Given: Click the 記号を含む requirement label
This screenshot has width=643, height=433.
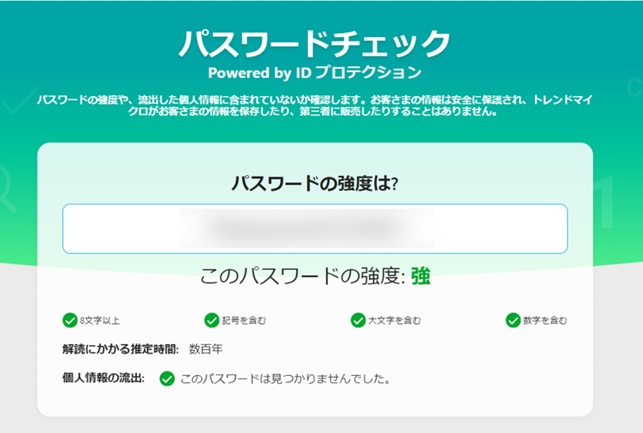Looking at the screenshot, I should (245, 320).
